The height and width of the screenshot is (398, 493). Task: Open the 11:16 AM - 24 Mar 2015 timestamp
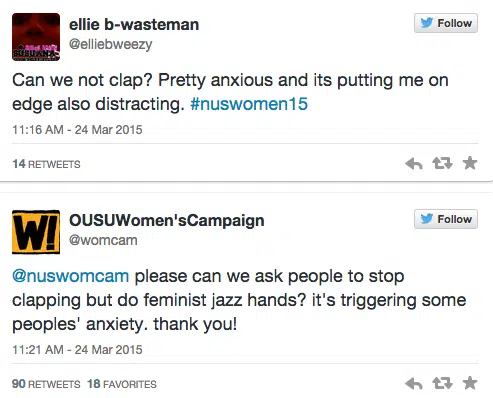coord(77,130)
